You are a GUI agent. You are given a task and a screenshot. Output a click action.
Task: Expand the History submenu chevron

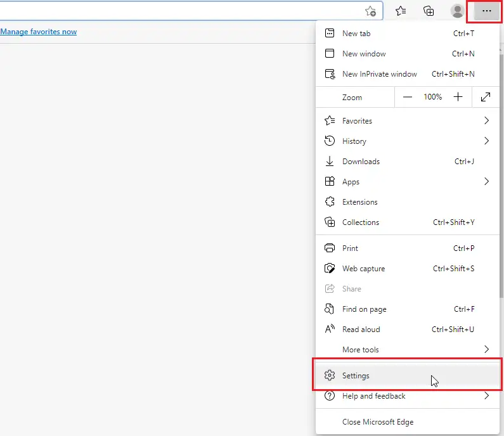click(x=486, y=141)
